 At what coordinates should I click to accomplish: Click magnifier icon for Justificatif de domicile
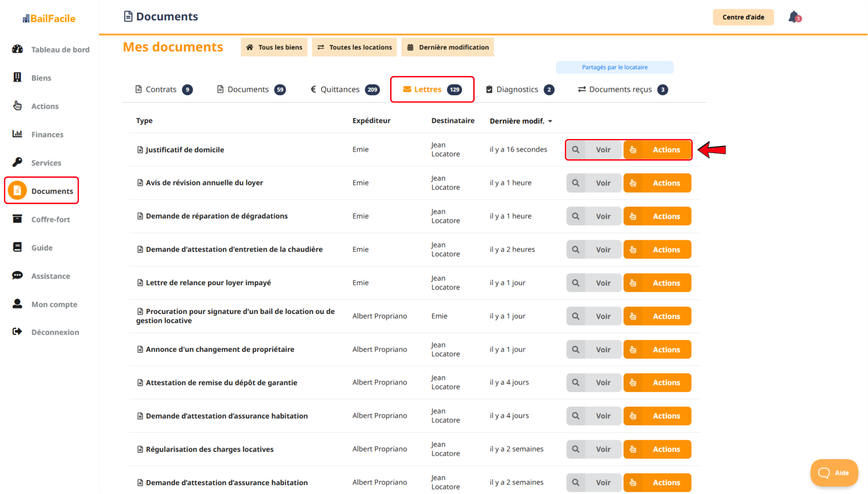(x=575, y=150)
